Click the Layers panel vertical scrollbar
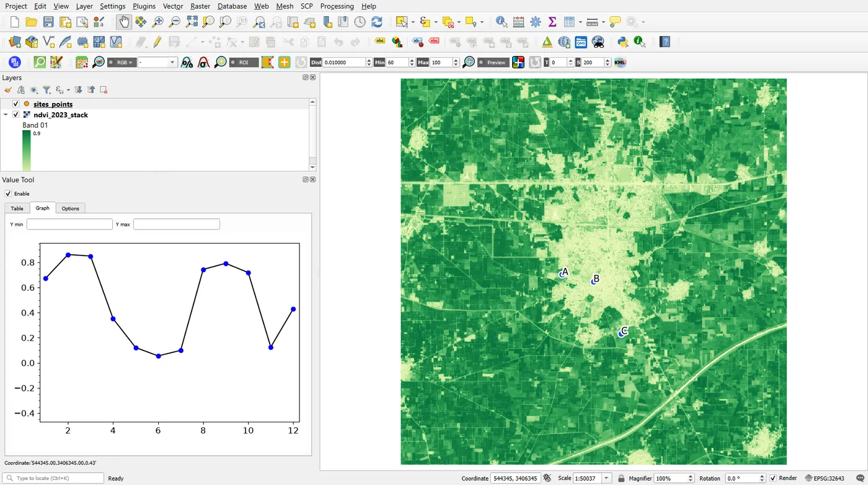Viewport: 868px width, 485px height. pyautogui.click(x=312, y=135)
